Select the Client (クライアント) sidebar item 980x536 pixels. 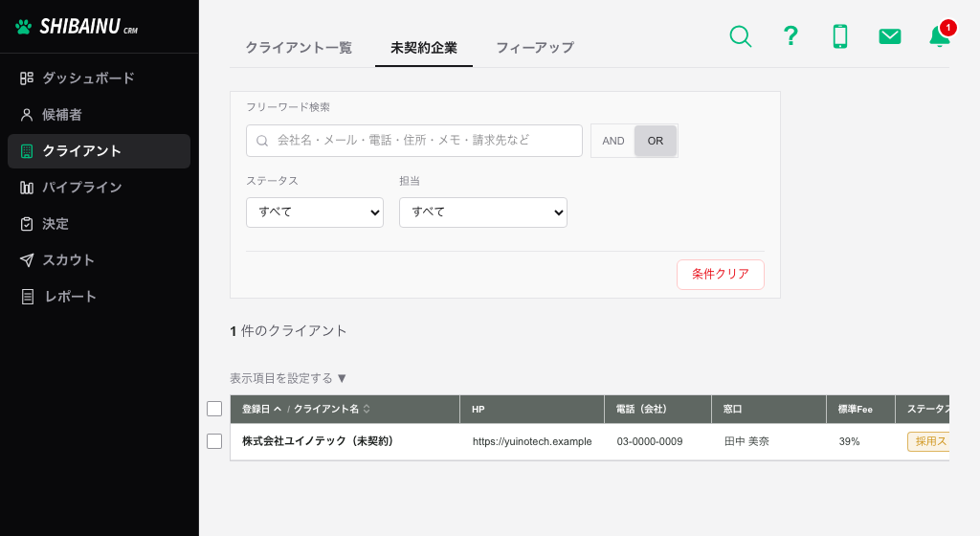99,151
